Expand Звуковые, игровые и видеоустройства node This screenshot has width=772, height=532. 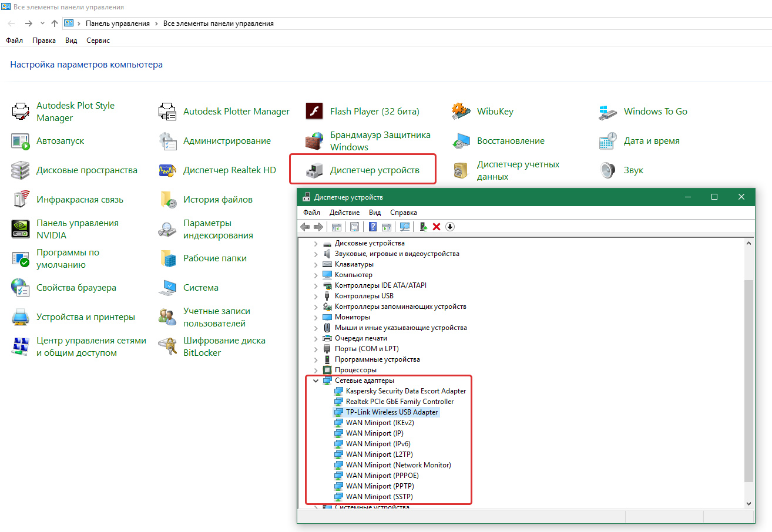316,254
